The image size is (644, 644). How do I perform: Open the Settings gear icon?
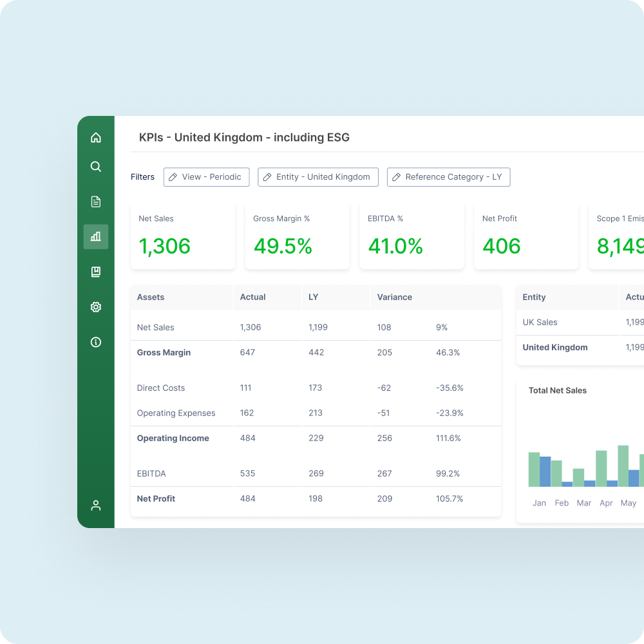coord(96,307)
